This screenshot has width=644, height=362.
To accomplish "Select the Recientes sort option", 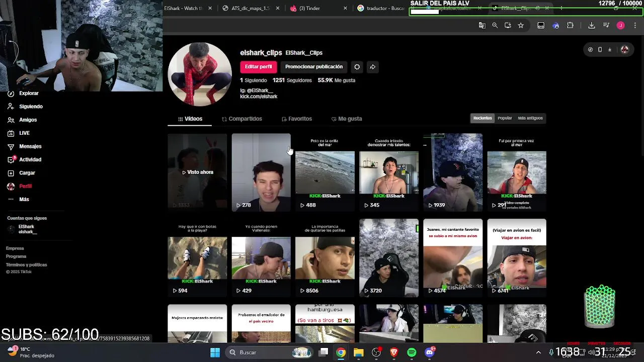I will (x=482, y=118).
